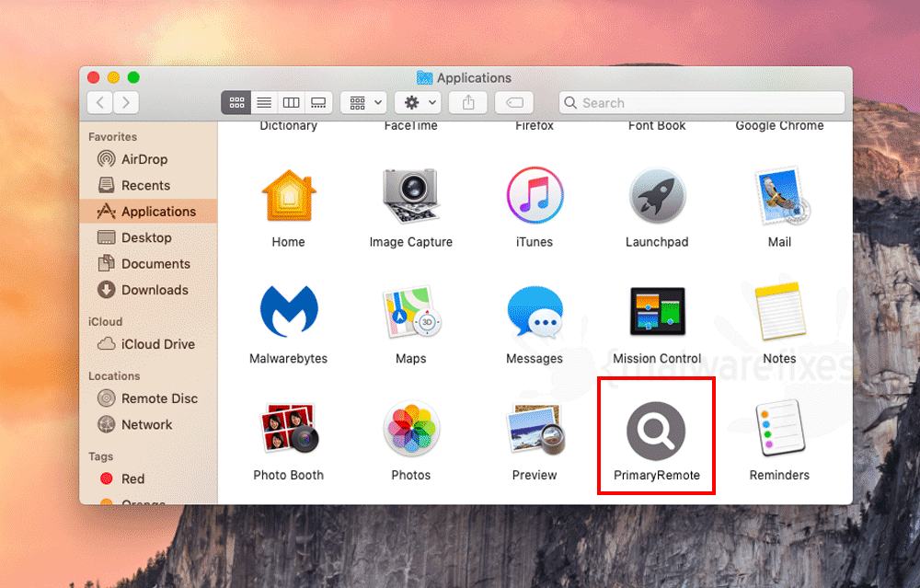Select the Notes app icon
920x588 pixels.
(x=779, y=312)
